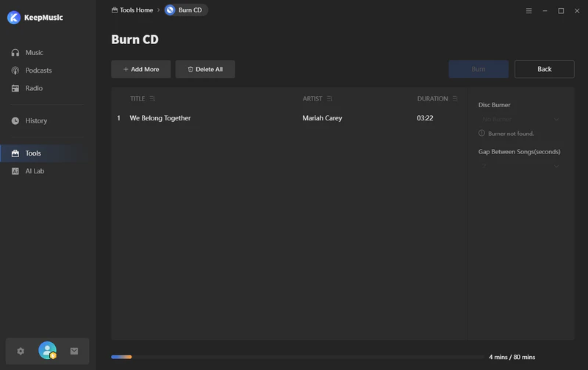The height and width of the screenshot is (370, 588).
Task: Click the Burner not found info icon
Action: (x=481, y=133)
